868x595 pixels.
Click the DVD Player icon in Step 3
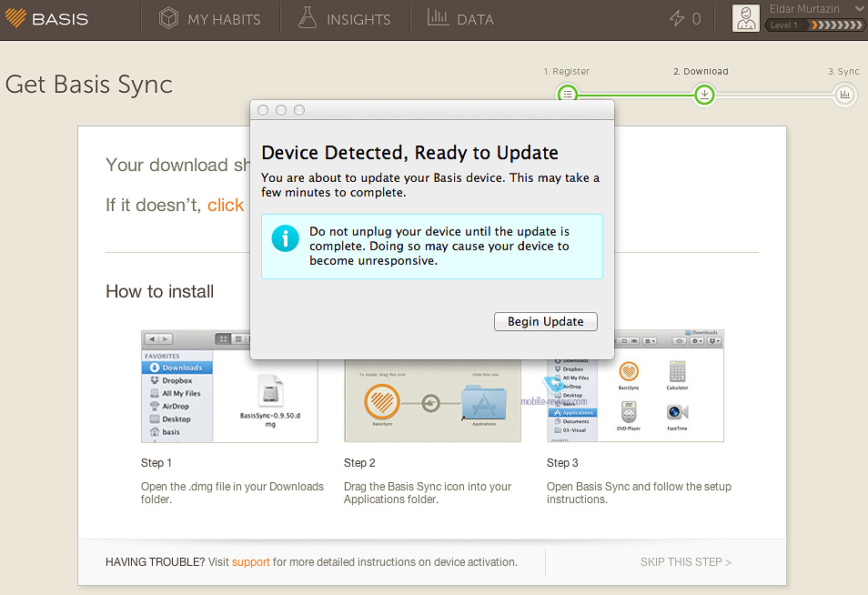(x=629, y=412)
